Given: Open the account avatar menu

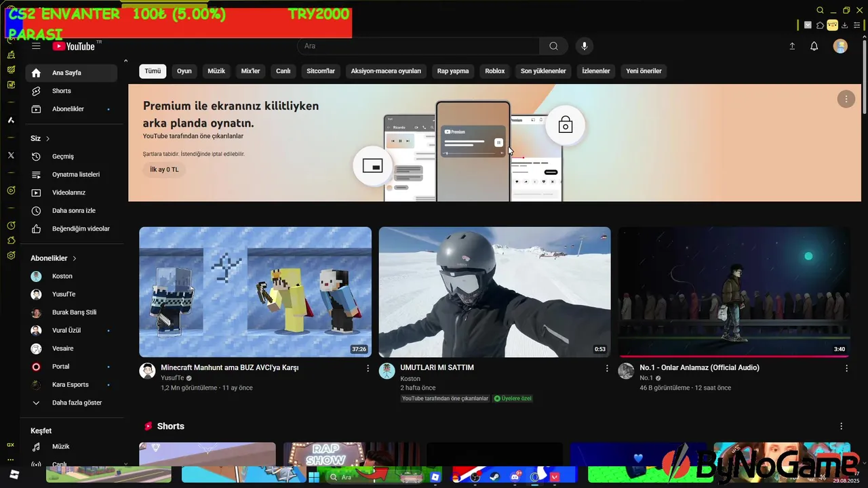Looking at the screenshot, I should (x=840, y=46).
